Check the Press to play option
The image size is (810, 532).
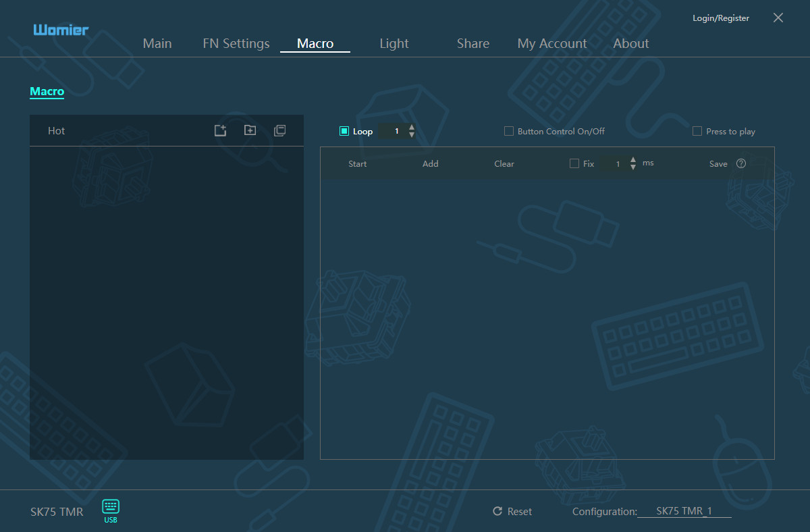click(x=697, y=131)
